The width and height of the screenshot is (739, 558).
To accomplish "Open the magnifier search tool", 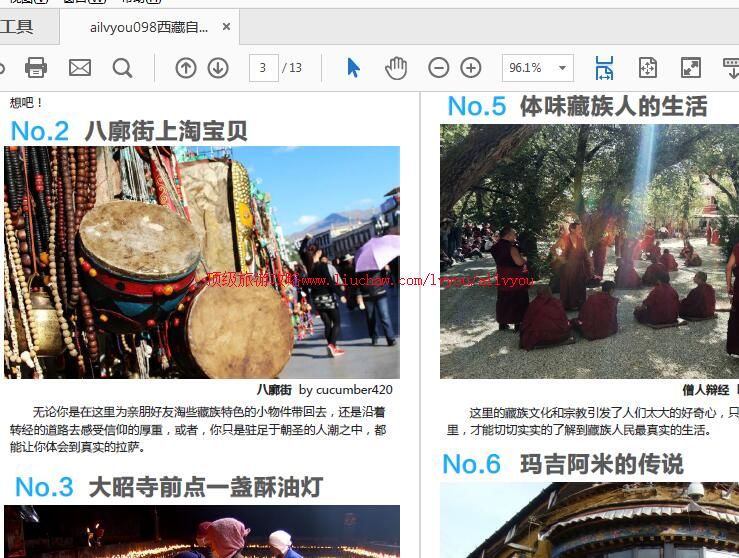I will pyautogui.click(x=122, y=68).
